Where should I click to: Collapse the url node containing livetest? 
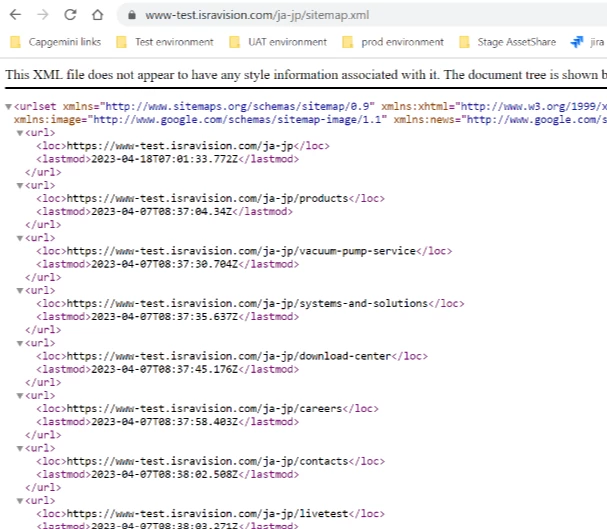tap(20, 501)
